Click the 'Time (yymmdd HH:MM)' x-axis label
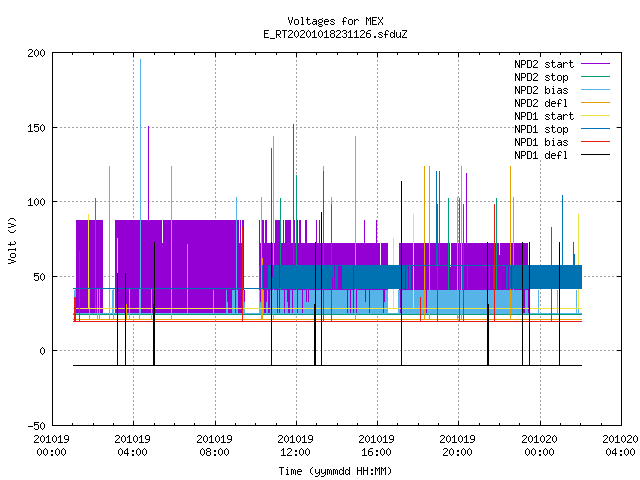 335,471
